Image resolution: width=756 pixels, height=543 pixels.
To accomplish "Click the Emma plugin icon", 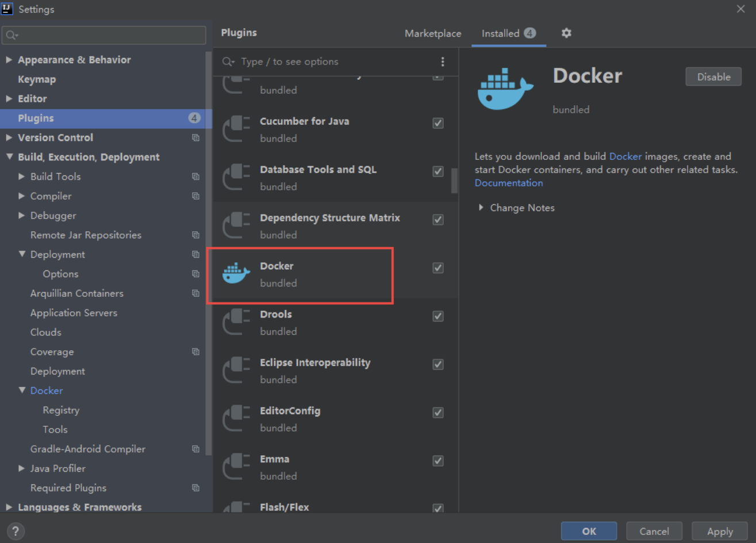I will coord(236,467).
